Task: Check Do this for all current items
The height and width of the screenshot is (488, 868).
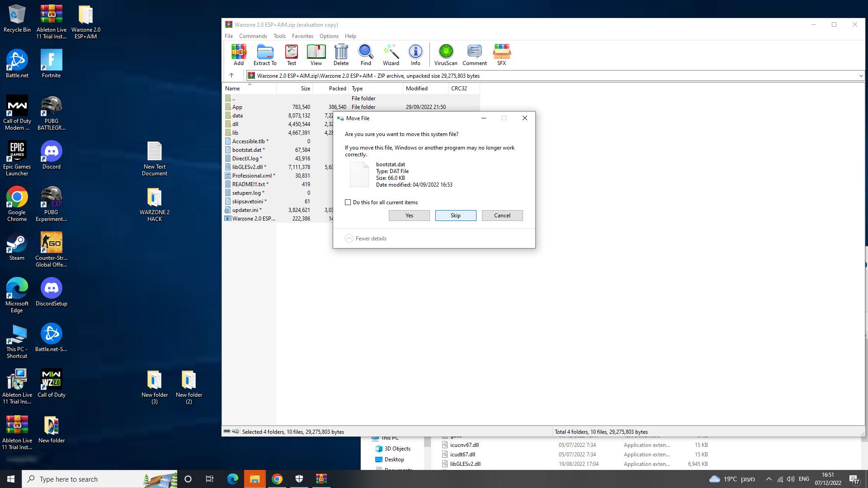Action: pos(348,202)
